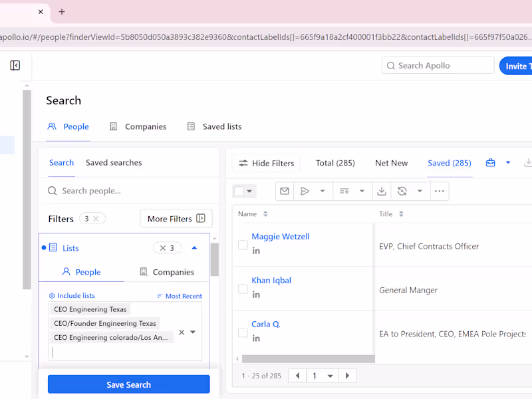Click the briefcase icon

click(490, 163)
